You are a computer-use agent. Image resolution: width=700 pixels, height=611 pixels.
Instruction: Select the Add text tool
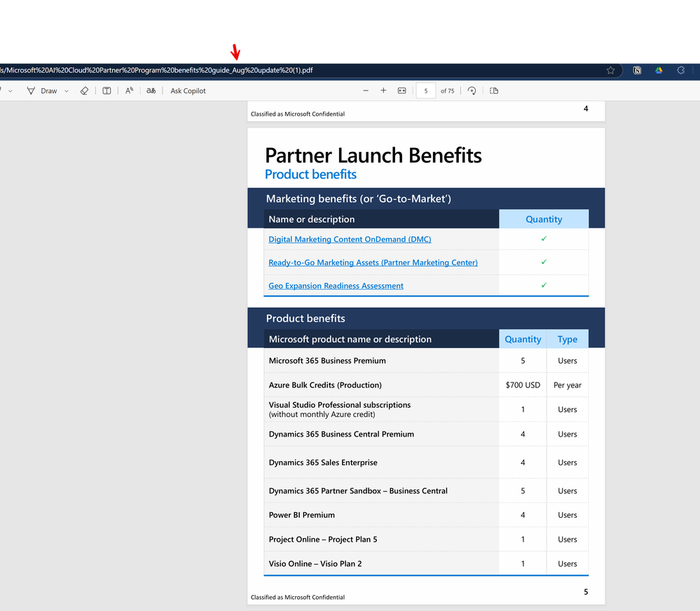(107, 90)
